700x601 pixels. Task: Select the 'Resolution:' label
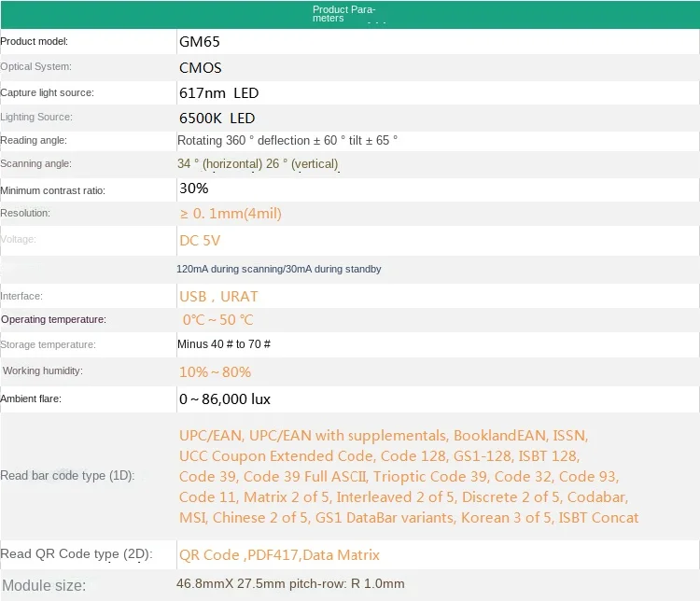tap(25, 214)
